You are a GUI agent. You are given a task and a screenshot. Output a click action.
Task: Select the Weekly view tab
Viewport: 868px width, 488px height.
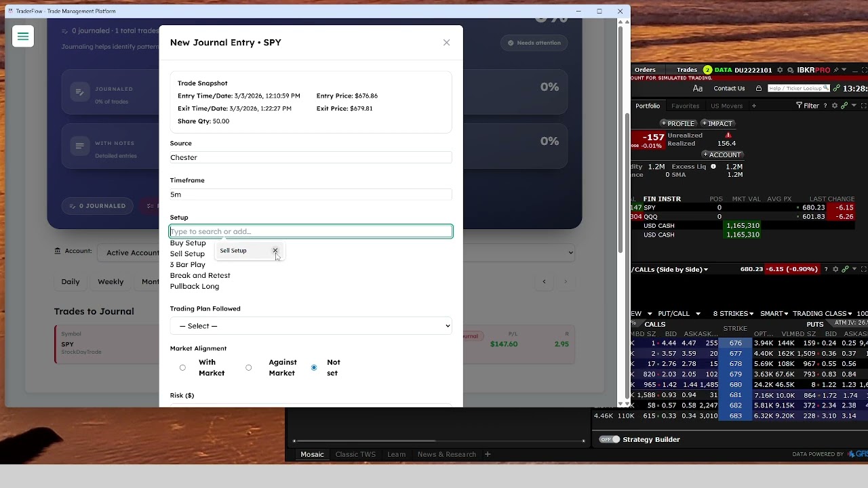[111, 281]
